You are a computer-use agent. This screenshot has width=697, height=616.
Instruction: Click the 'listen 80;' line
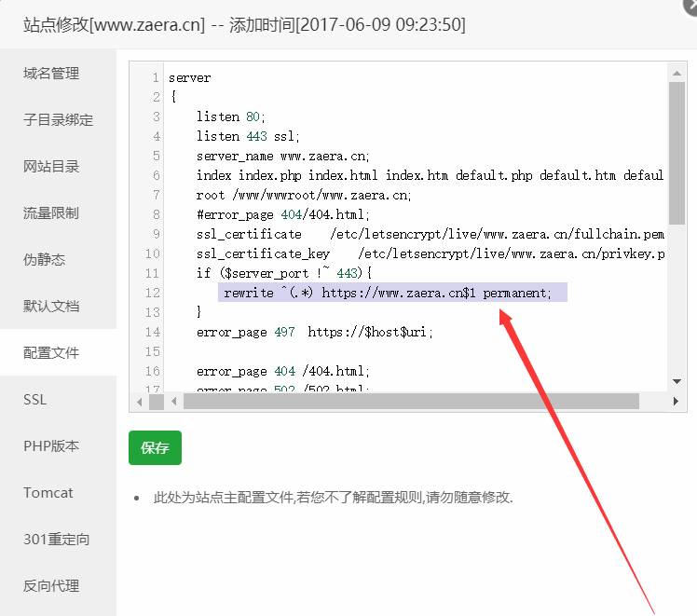click(x=231, y=116)
